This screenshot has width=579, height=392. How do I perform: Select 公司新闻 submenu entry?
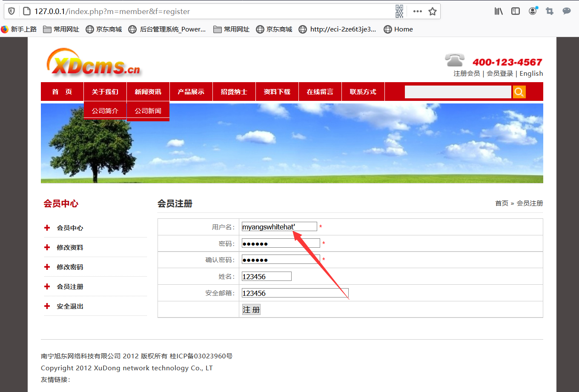coord(148,111)
